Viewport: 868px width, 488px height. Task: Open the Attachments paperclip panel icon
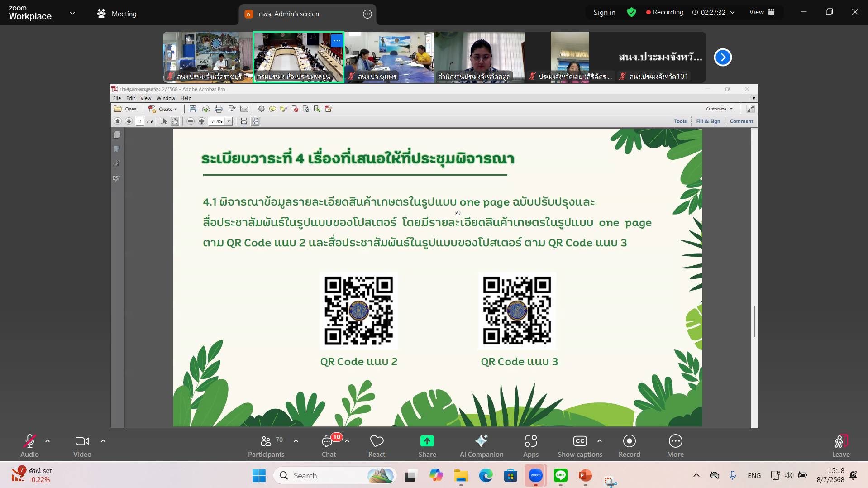tap(117, 164)
